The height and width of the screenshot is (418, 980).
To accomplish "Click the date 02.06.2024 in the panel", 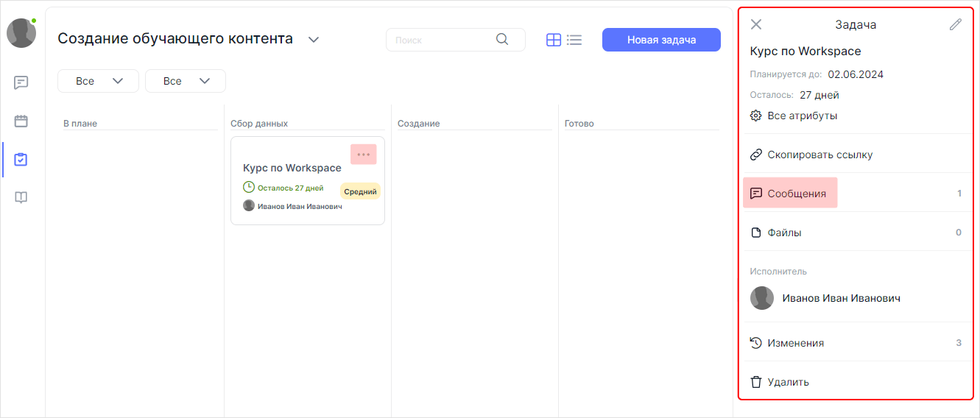I will coord(856,74).
